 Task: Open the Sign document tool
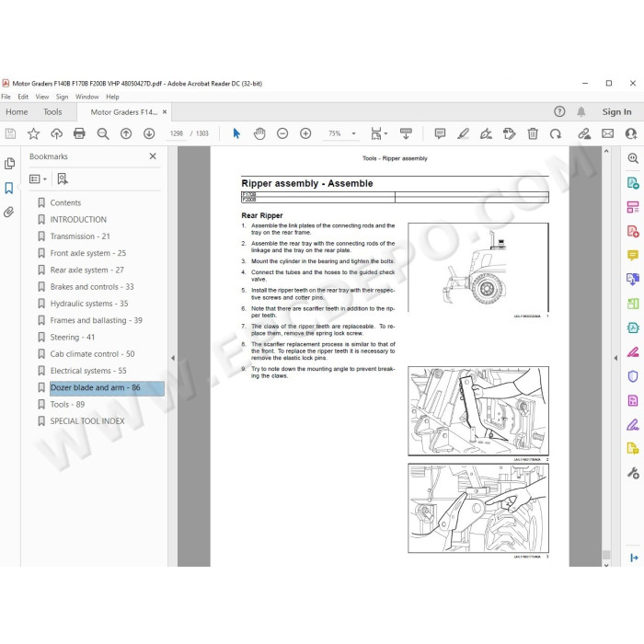pos(487,133)
